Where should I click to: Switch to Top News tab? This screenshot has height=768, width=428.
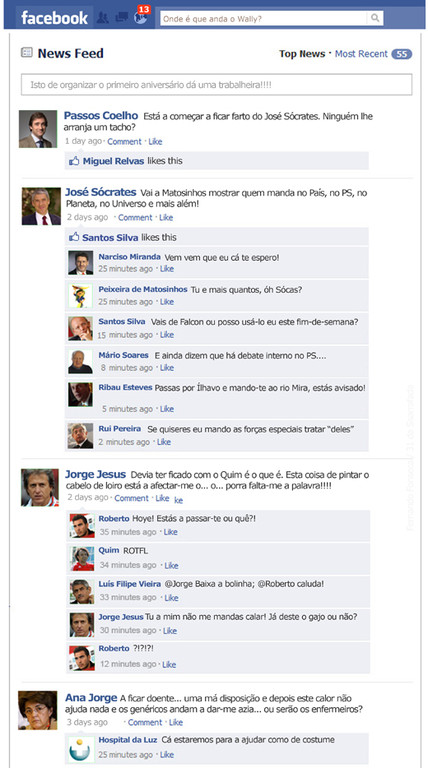click(x=302, y=54)
